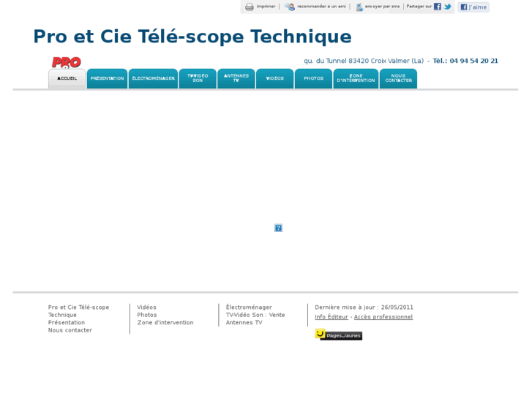
Task: Open the Électroménager tab
Action: (x=154, y=78)
